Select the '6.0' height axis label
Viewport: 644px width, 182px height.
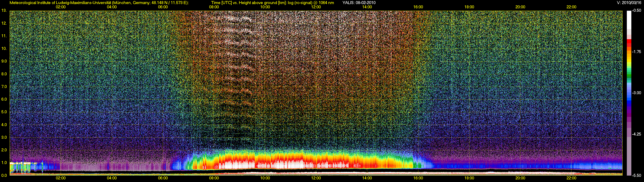point(4,99)
